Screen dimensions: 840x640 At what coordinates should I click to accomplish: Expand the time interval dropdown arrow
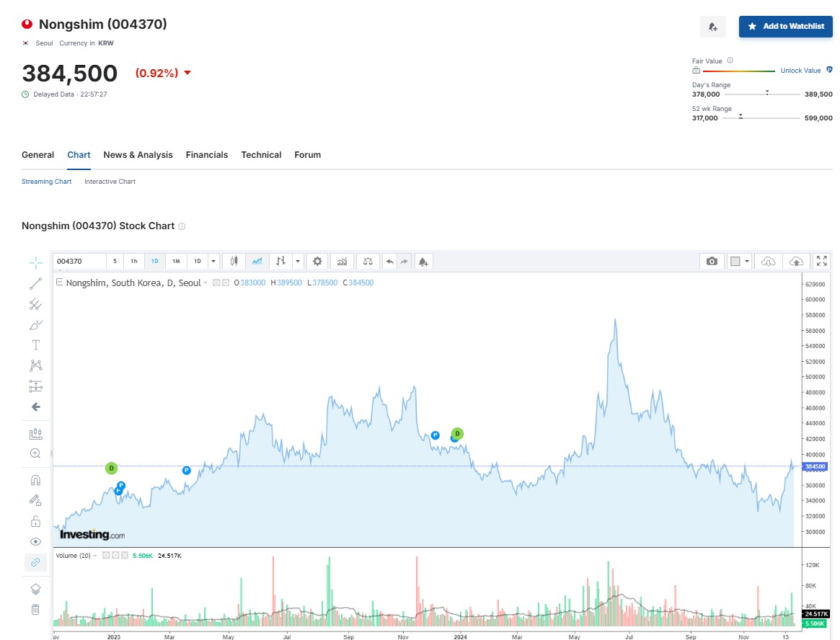pos(213,262)
